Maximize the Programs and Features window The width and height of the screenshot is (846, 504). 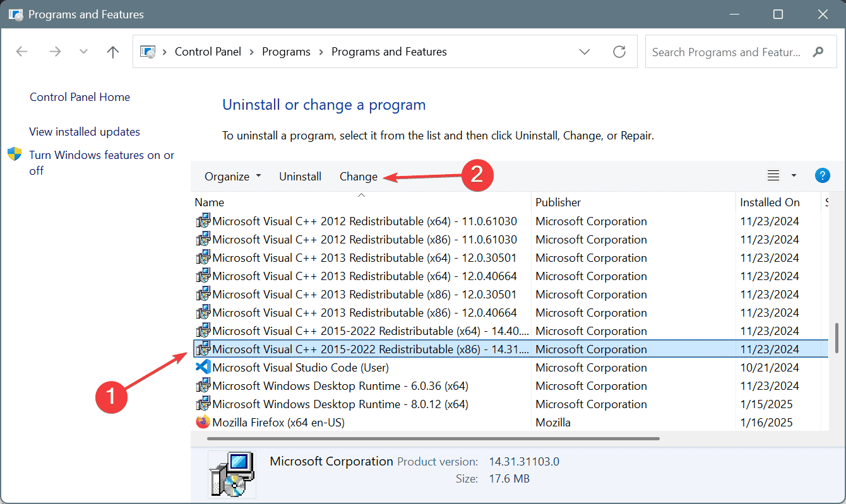point(778,14)
